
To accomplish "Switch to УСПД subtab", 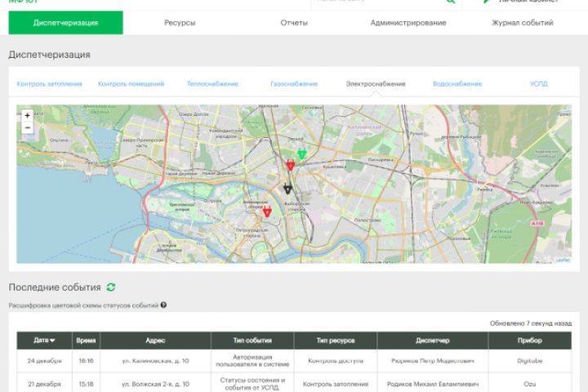I will tap(538, 83).
